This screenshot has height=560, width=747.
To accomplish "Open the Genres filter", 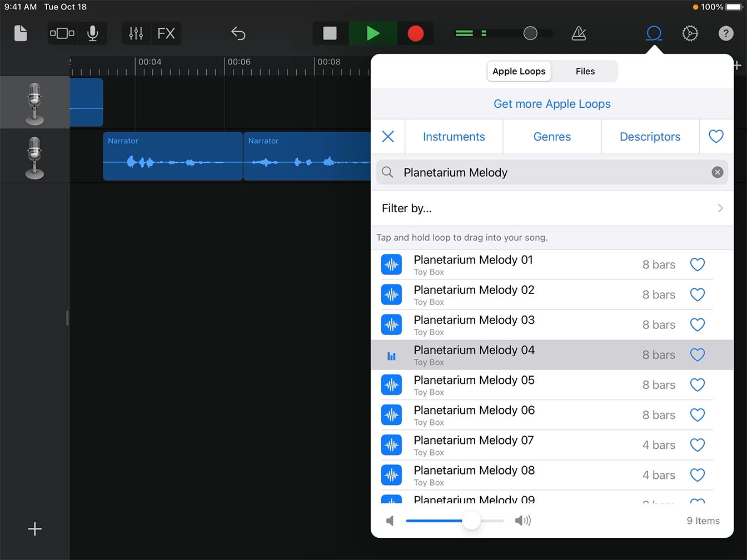I will click(552, 137).
